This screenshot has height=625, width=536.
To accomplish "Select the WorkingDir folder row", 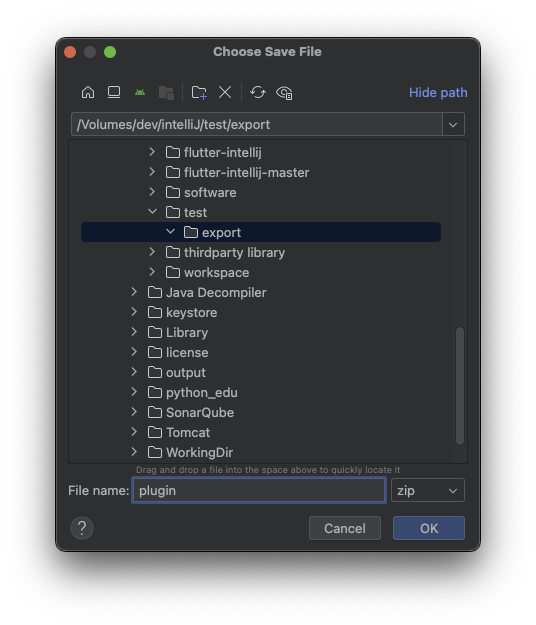I will (261, 452).
